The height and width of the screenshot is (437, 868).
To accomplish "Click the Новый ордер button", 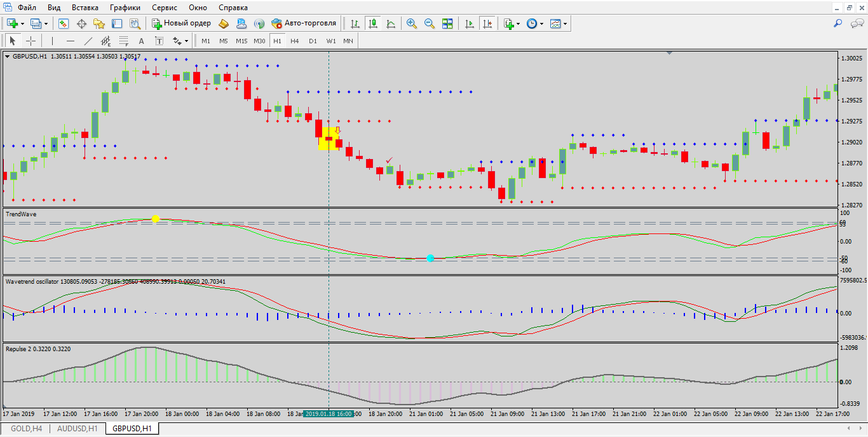I will pyautogui.click(x=181, y=24).
